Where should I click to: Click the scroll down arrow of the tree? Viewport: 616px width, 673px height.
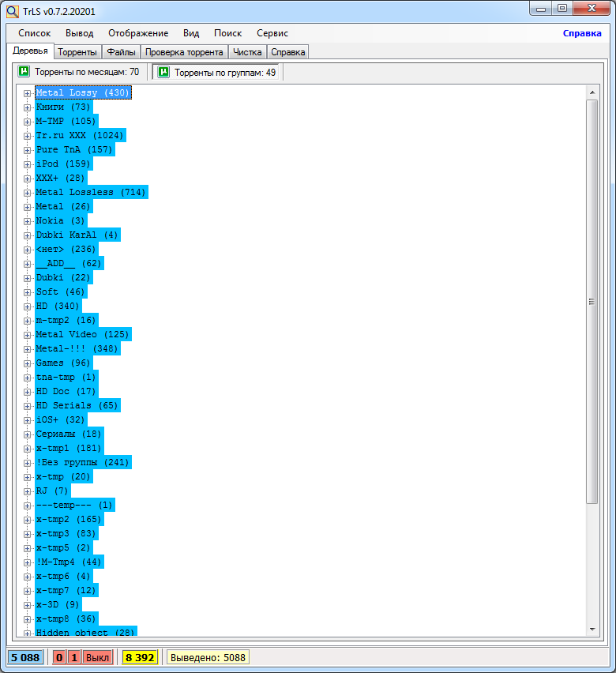click(592, 630)
